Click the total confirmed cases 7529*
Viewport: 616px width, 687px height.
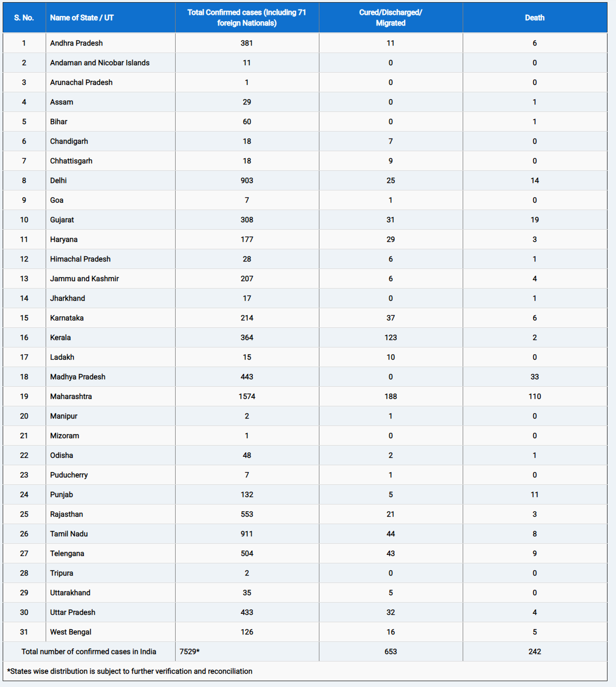pyautogui.click(x=189, y=651)
